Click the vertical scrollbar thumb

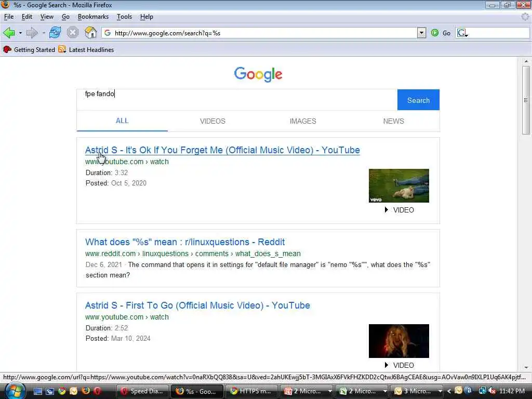(526, 100)
